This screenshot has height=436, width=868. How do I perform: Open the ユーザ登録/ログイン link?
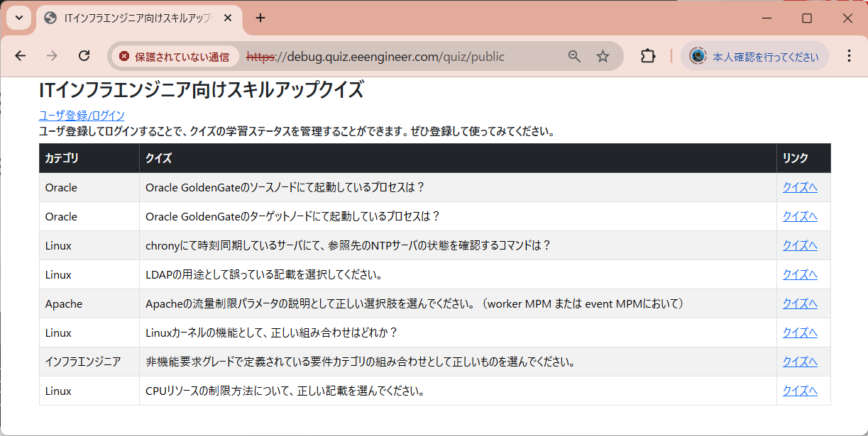82,115
